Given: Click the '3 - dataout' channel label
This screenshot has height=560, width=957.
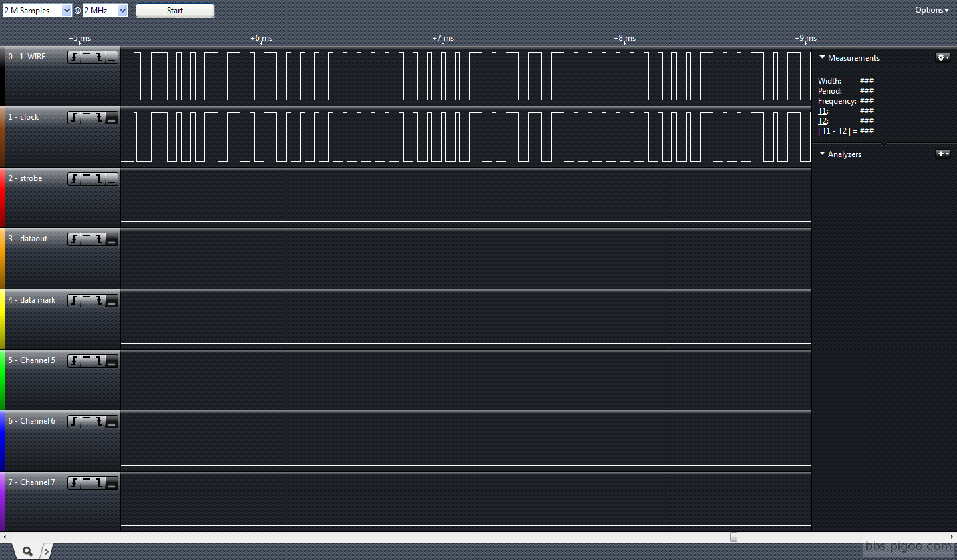Looking at the screenshot, I should coord(27,239).
